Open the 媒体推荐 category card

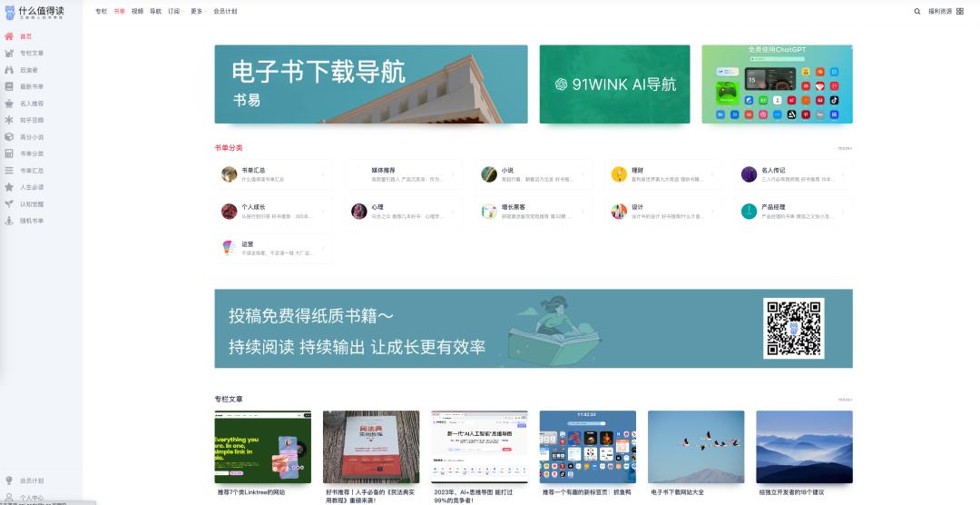(x=404, y=174)
